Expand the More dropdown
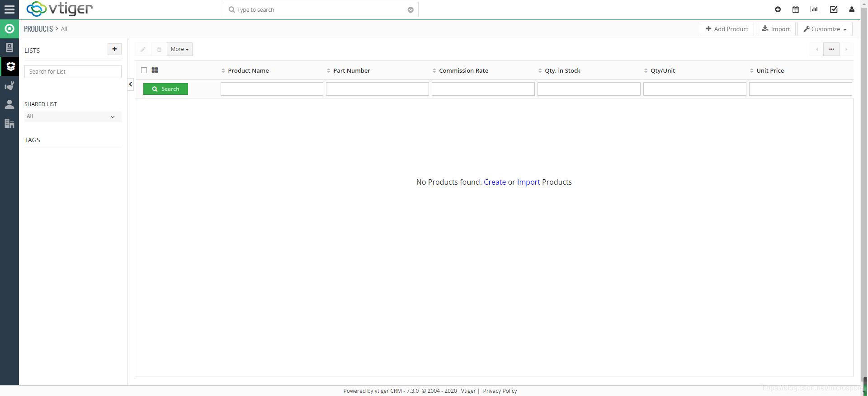 [x=179, y=49]
